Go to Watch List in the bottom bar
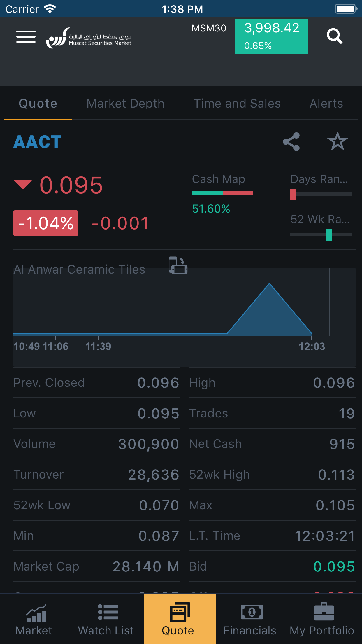362x644 pixels. 106,619
